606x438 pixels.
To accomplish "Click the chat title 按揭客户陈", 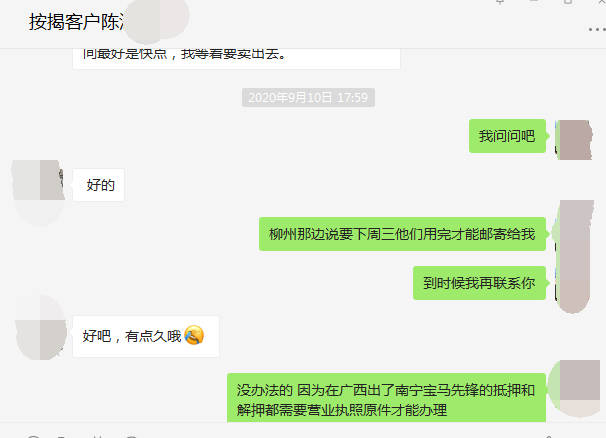I will tap(77, 22).
